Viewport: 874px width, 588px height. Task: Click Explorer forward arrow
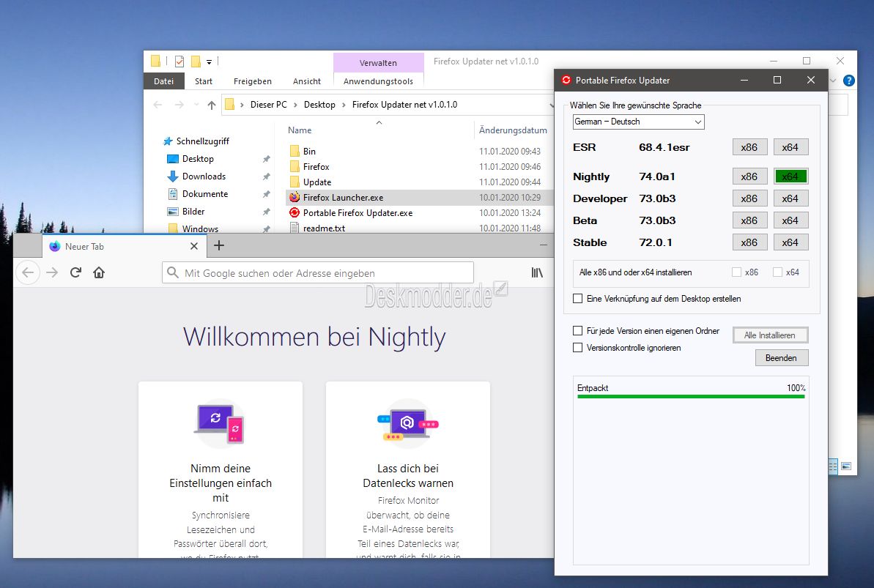(x=179, y=105)
